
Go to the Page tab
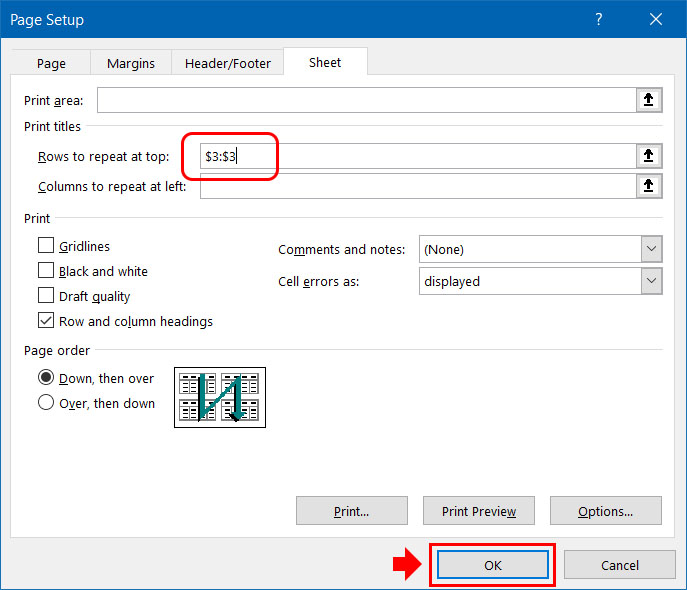click(51, 63)
